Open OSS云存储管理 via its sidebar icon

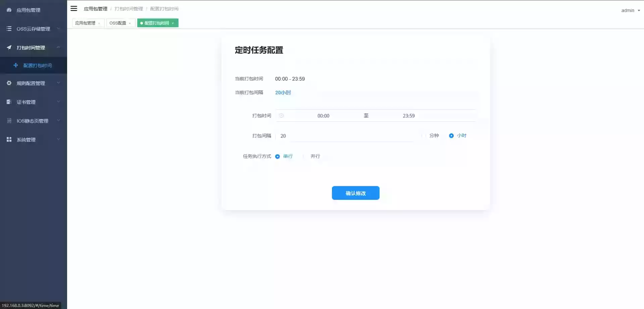(x=9, y=29)
